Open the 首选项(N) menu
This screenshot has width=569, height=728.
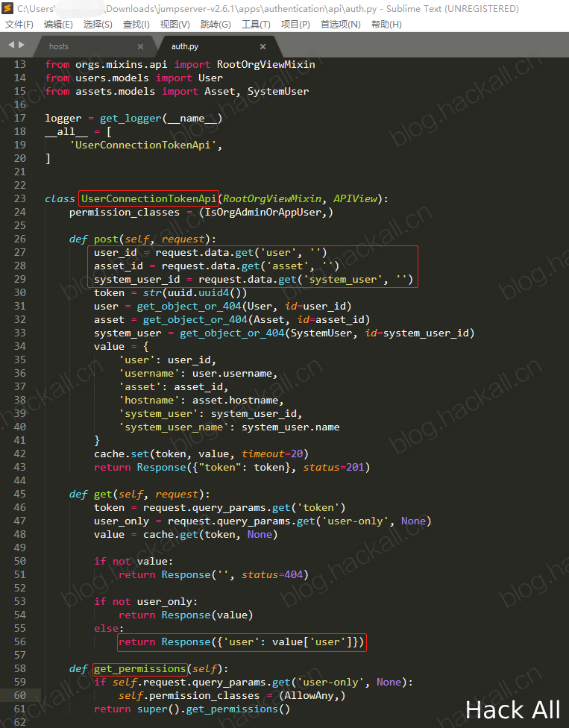click(341, 24)
